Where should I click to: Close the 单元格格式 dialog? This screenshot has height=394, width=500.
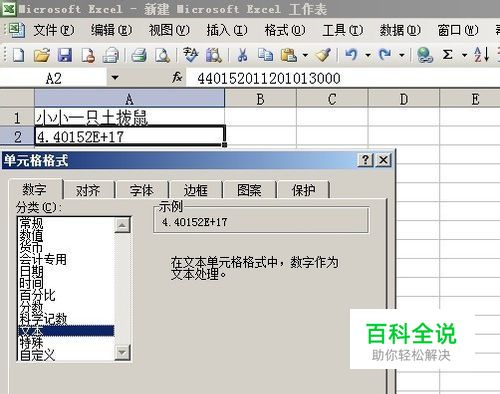coord(383,160)
